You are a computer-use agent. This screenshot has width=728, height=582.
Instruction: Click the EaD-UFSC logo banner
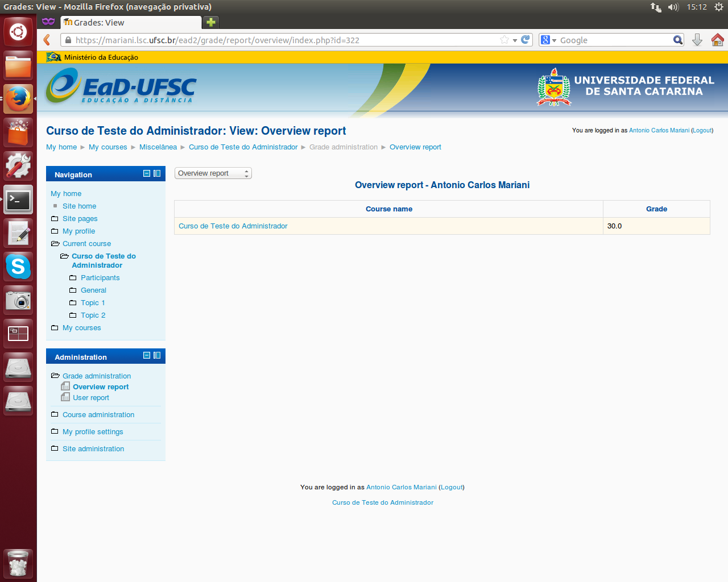(121, 87)
